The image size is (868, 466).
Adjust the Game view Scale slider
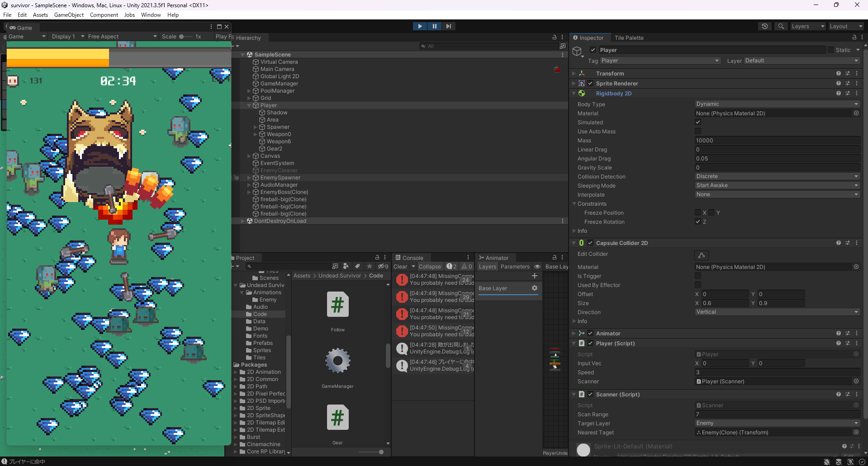pyautogui.click(x=182, y=37)
